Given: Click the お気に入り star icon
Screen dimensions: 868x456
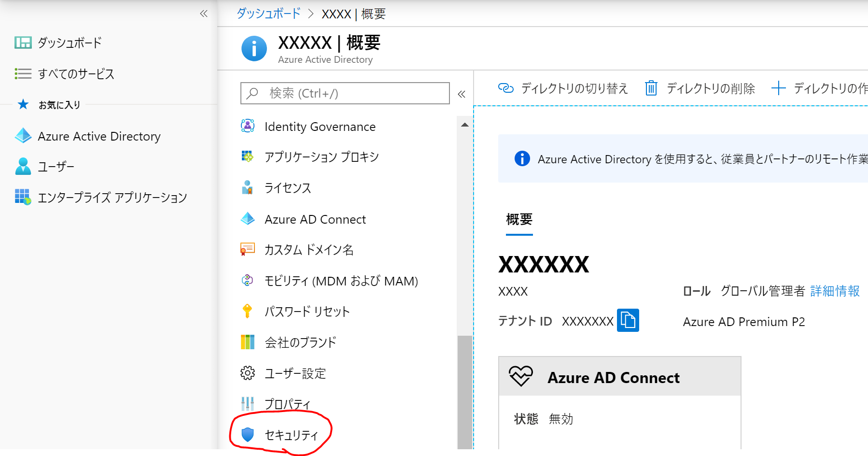Looking at the screenshot, I should 23,104.
